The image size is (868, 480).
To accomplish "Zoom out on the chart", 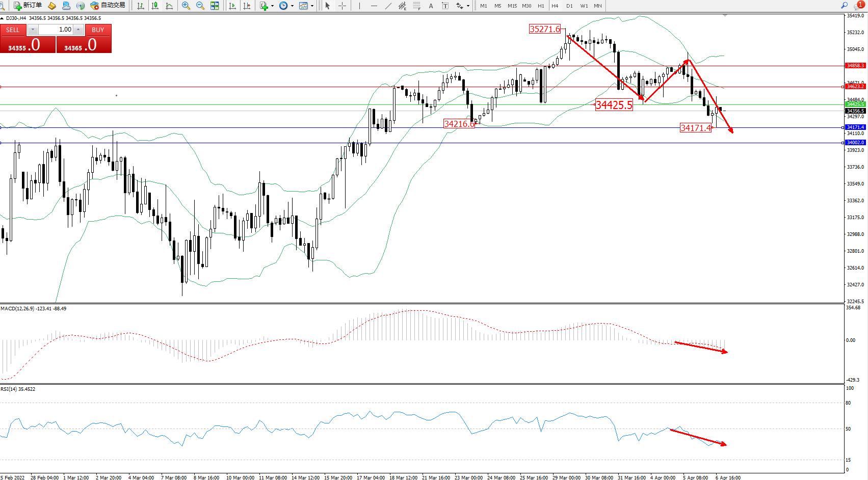I will pos(200,6).
